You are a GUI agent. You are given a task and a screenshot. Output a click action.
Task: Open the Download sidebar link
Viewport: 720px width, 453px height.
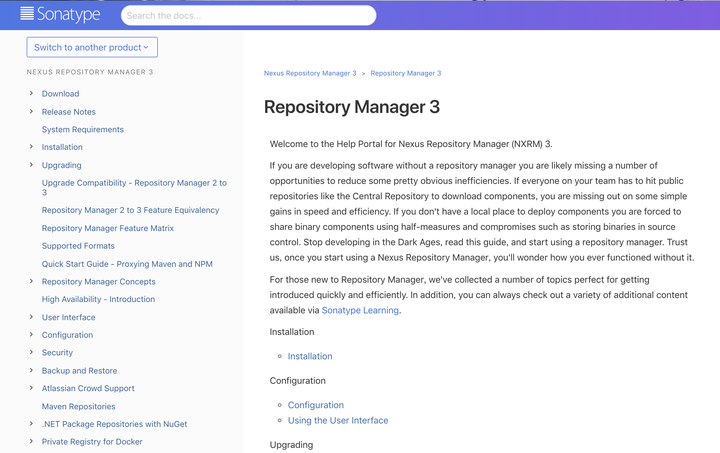[x=60, y=94]
